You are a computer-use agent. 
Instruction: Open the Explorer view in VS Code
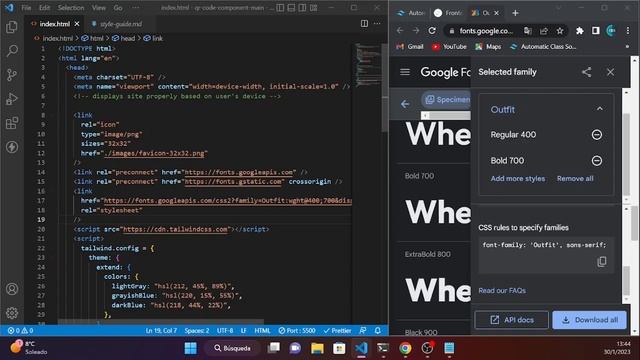tap(12, 27)
